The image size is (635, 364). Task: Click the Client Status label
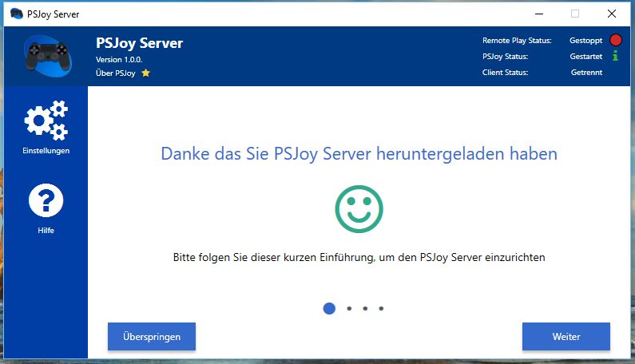pos(505,73)
